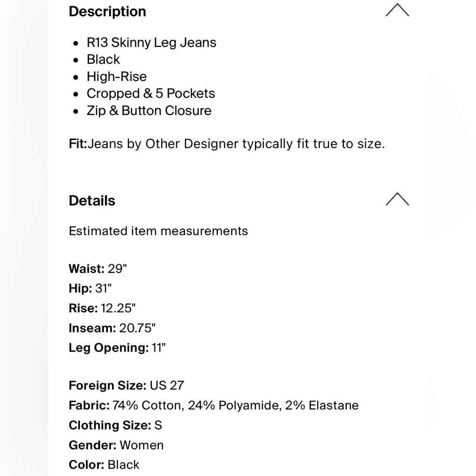Click the Fit true to size sentence
The image size is (476, 476).
[x=227, y=144]
